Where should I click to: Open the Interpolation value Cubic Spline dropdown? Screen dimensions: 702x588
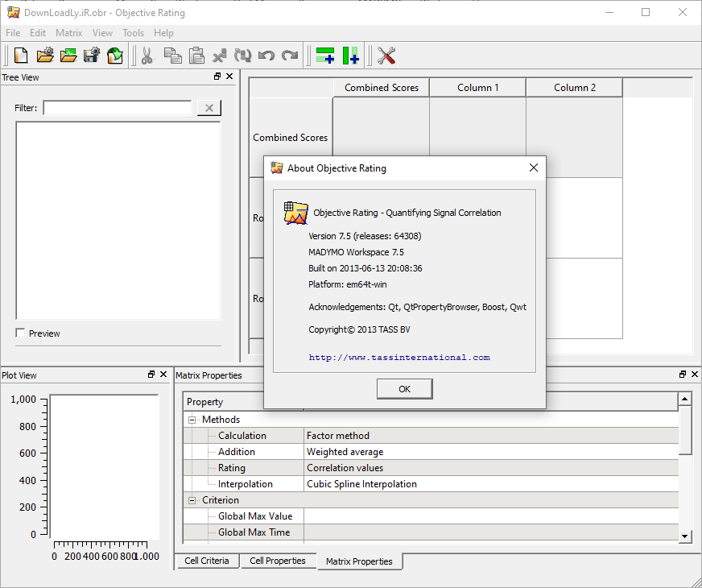click(x=491, y=484)
